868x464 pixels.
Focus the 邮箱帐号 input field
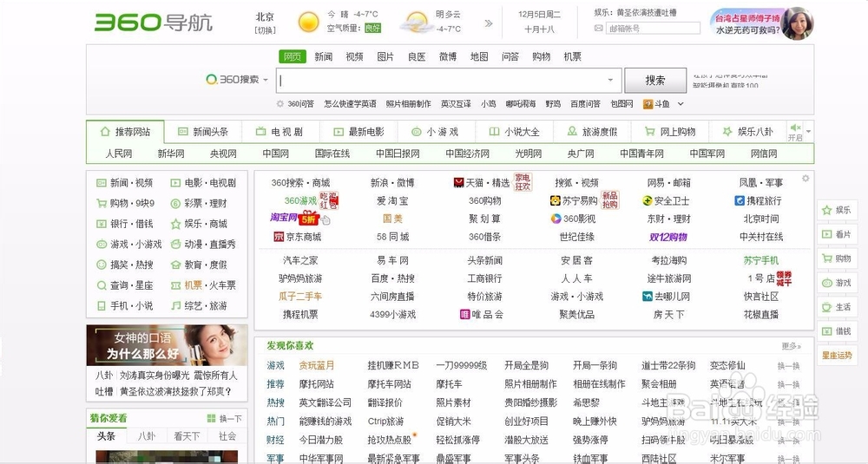[x=654, y=29]
